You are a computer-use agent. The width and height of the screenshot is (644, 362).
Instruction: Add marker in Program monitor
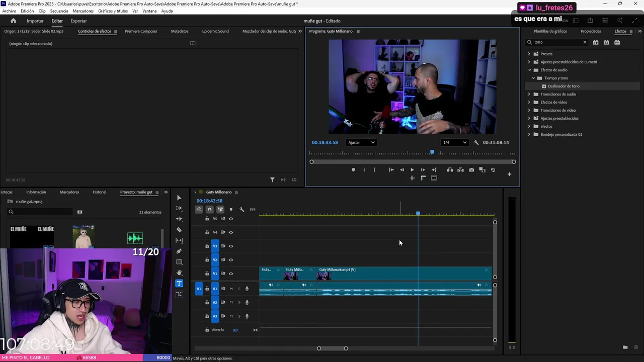[353, 170]
